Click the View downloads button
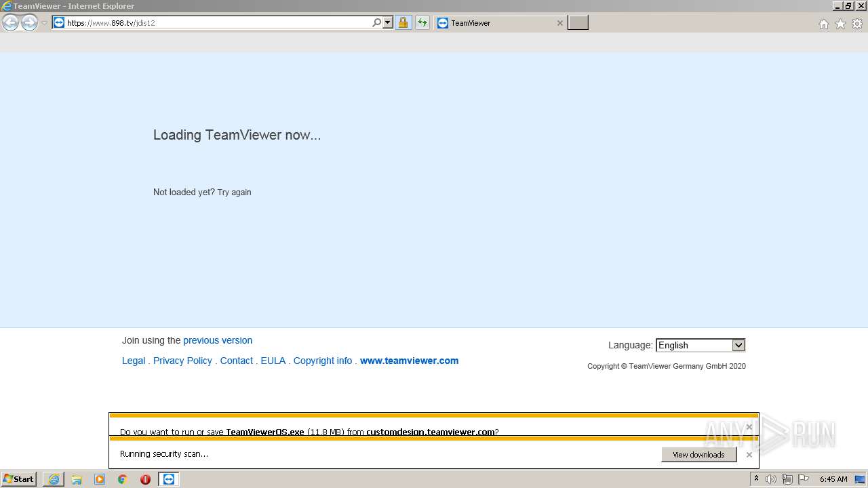The image size is (868, 488). 698,455
